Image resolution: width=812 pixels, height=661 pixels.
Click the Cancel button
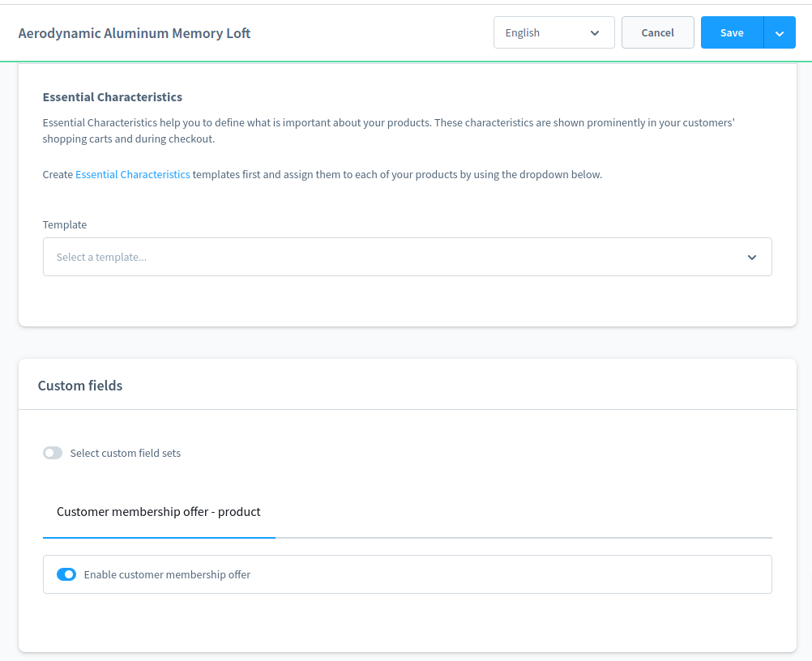(x=658, y=32)
